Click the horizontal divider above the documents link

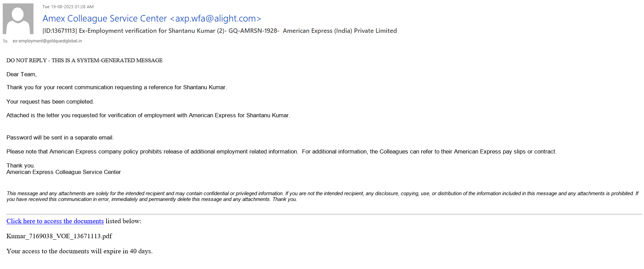click(324, 214)
